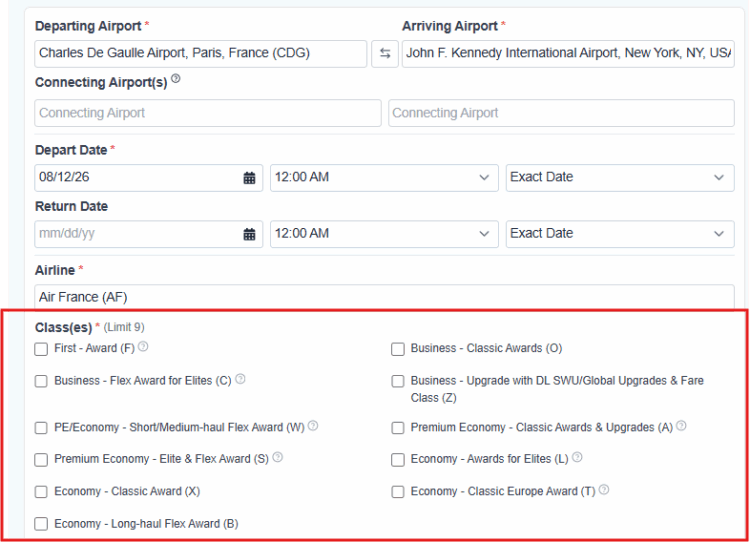Show info for First - Award (F)
The image size is (750, 542).
(143, 346)
